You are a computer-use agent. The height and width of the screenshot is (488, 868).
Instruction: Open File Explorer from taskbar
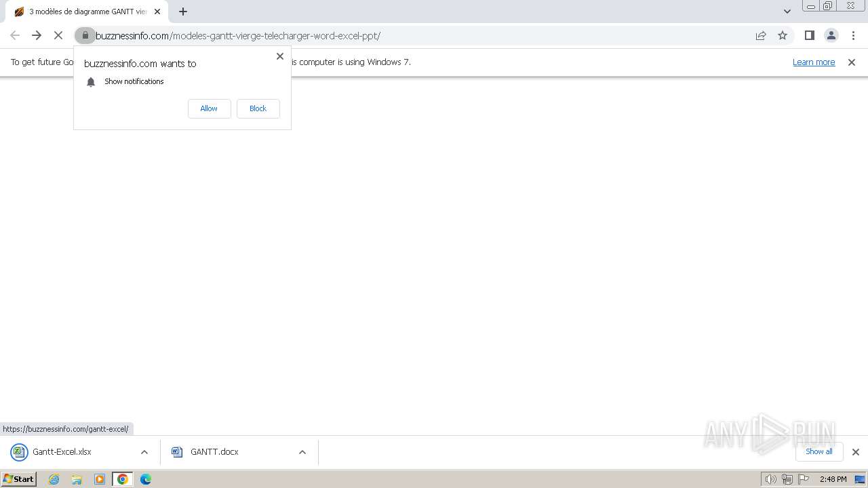pyautogui.click(x=77, y=479)
